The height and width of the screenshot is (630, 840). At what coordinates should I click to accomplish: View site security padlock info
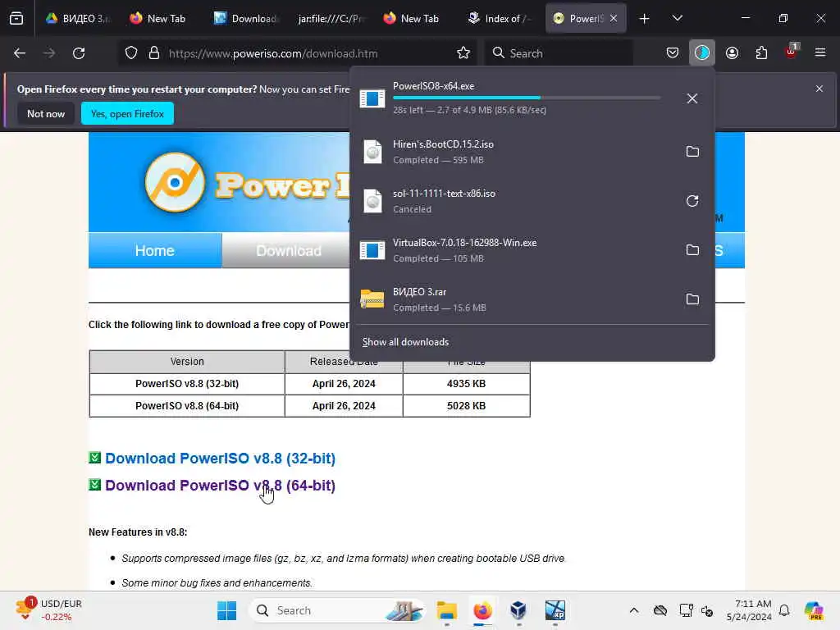(154, 53)
